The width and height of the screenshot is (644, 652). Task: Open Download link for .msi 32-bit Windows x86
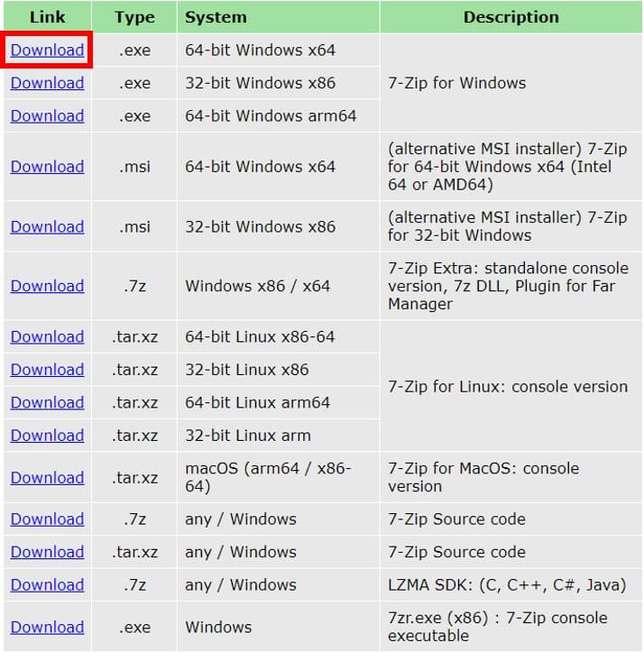pos(48,226)
